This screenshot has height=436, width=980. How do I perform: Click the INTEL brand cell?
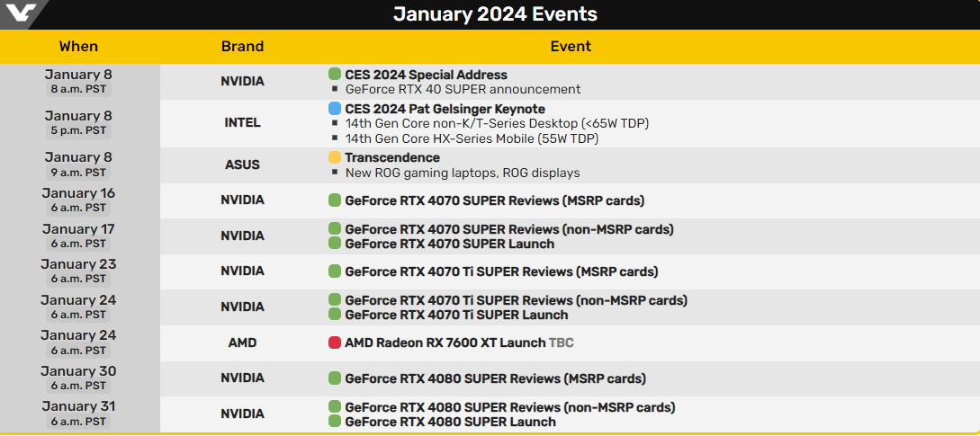click(242, 123)
